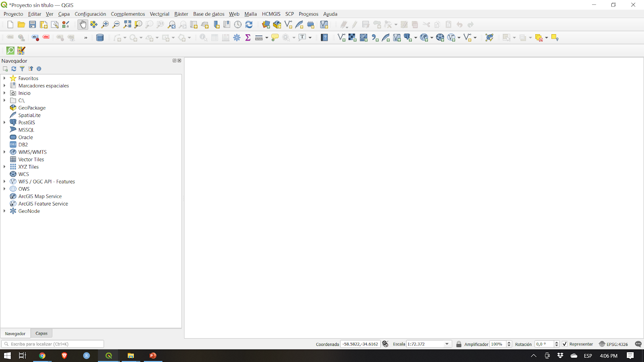Click the Help question mark icon
The width and height of the screenshot is (644, 362).
coord(324,37)
